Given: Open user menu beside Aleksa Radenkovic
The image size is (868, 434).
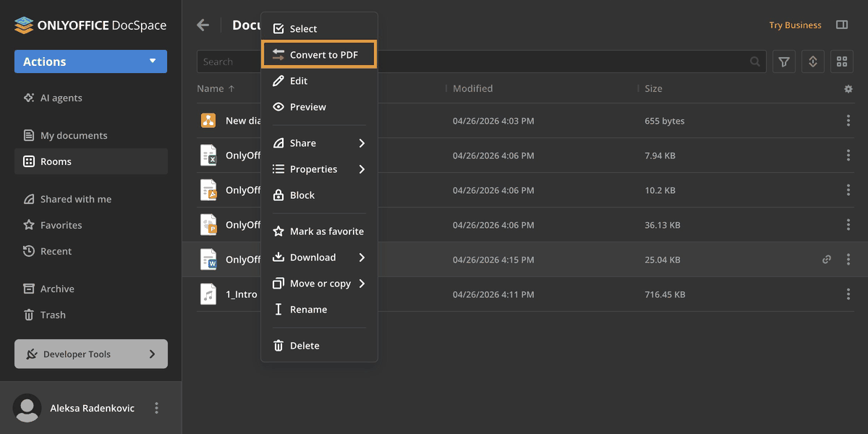Looking at the screenshot, I should click(156, 408).
